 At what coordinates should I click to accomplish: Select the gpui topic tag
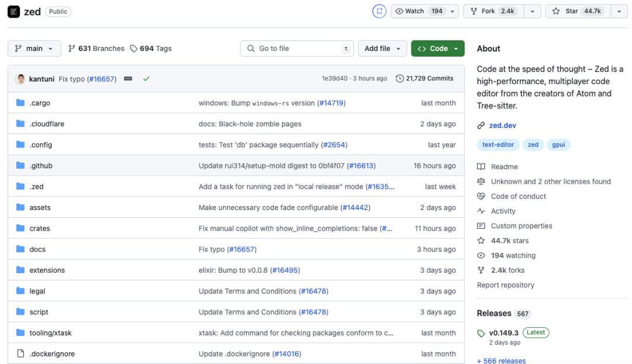click(558, 145)
